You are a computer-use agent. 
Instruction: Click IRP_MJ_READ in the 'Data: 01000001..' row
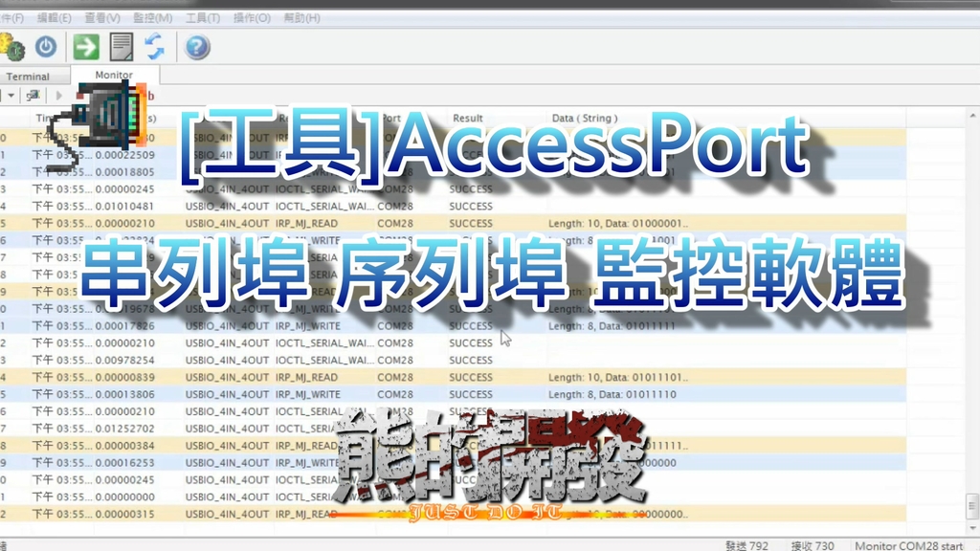[306, 223]
